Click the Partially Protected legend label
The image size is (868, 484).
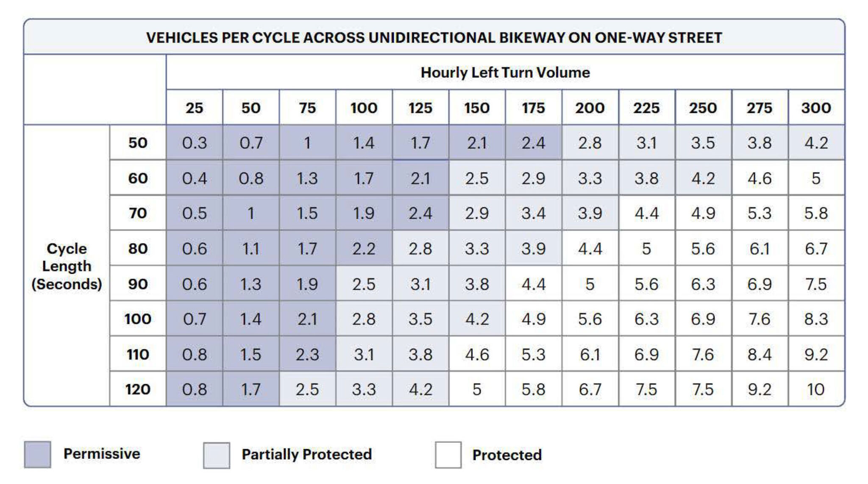[x=306, y=455]
